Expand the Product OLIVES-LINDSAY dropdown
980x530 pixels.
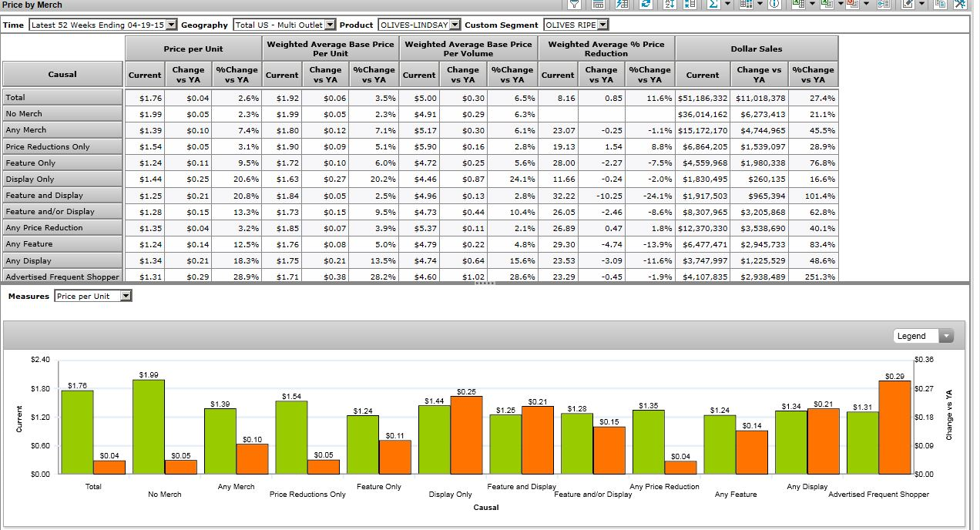pyautogui.click(x=455, y=25)
